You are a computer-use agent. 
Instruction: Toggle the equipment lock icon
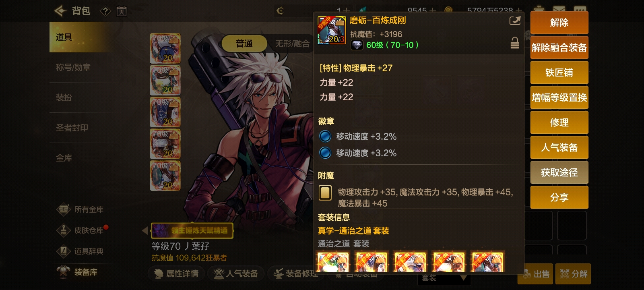(515, 43)
